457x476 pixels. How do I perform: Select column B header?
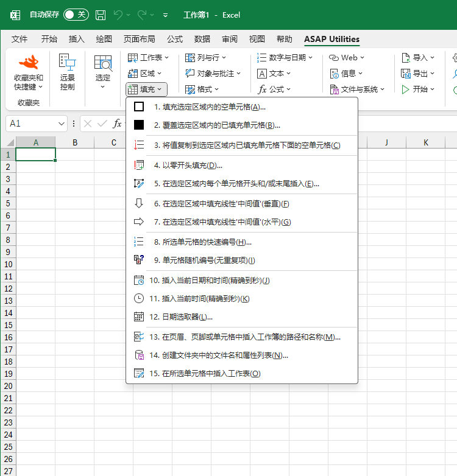click(x=75, y=142)
